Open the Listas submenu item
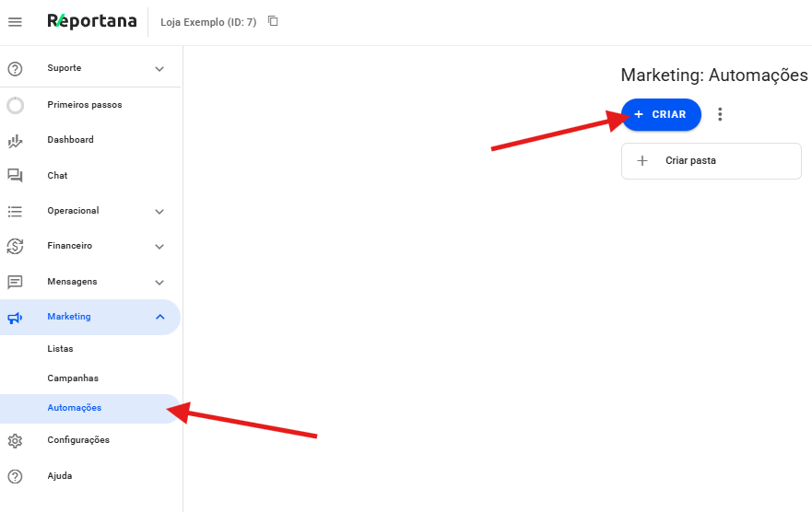Image resolution: width=812 pixels, height=512 pixels. [61, 349]
